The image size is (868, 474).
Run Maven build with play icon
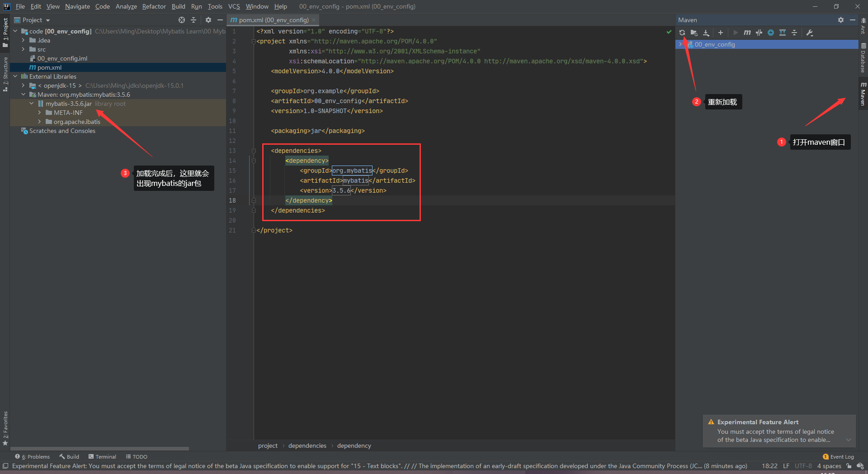736,33
